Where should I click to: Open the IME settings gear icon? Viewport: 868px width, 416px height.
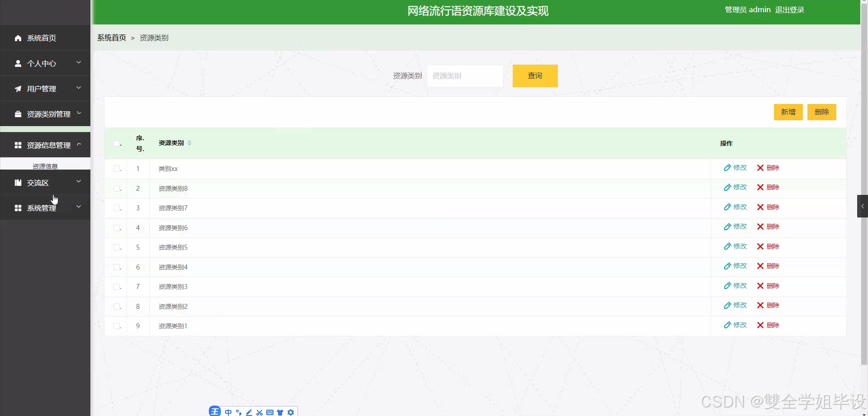291,412
